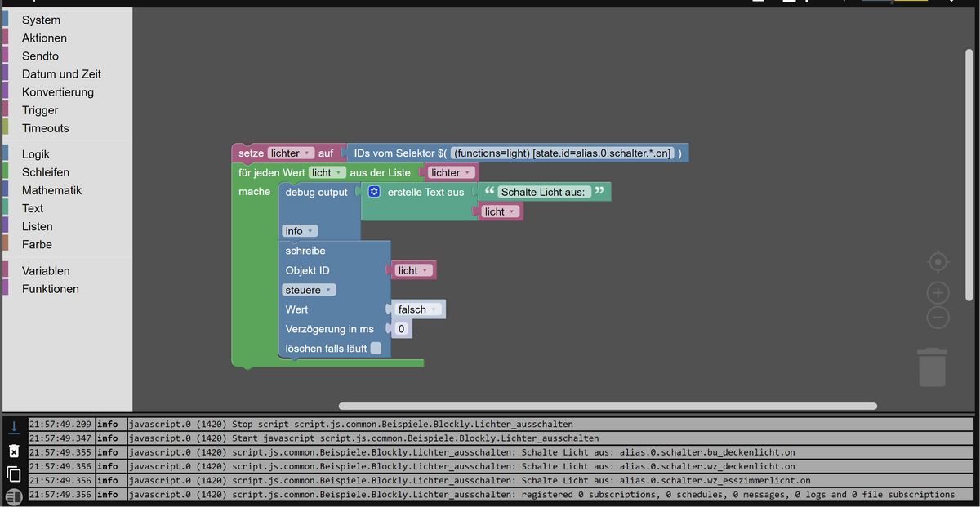
Task: Open the Schleifen toolbox category
Action: [x=45, y=171]
